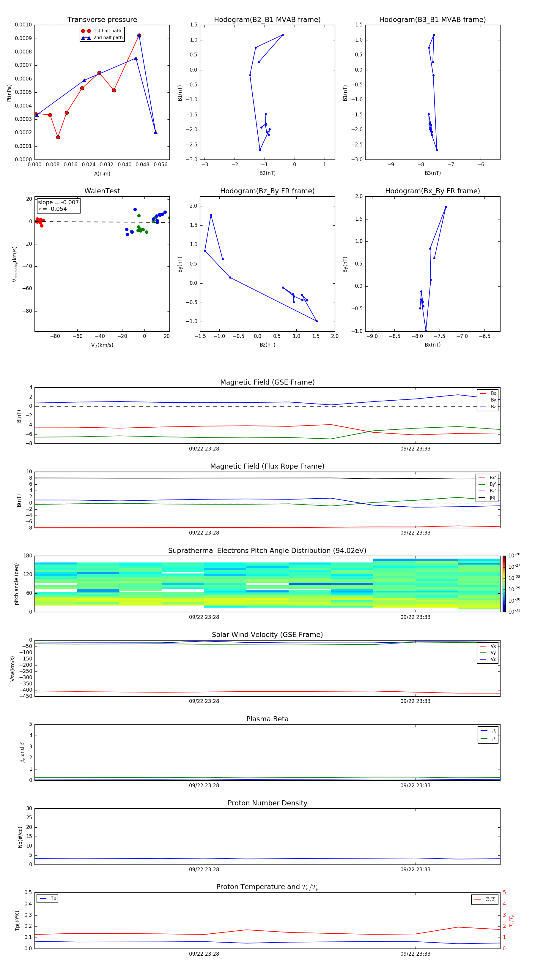The width and height of the screenshot is (535, 980).
Task: Click 'Magnetic Field (Flux Rope Frame)' title
Action: pyautogui.click(x=267, y=467)
